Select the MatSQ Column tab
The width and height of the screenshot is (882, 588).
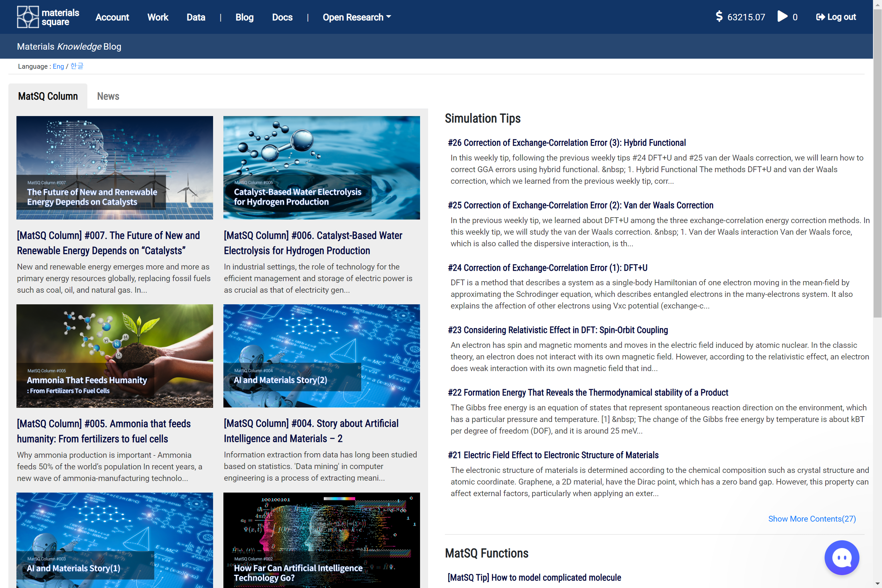point(48,96)
